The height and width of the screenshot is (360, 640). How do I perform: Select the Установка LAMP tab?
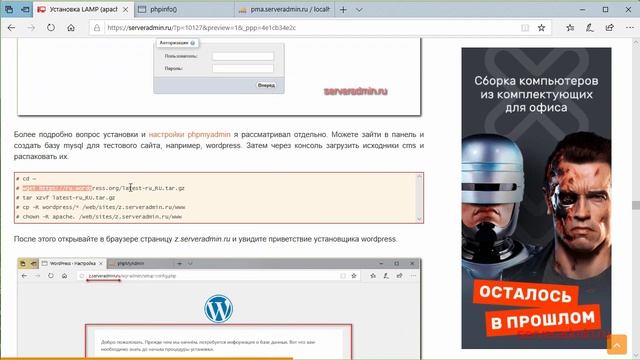click(83, 9)
